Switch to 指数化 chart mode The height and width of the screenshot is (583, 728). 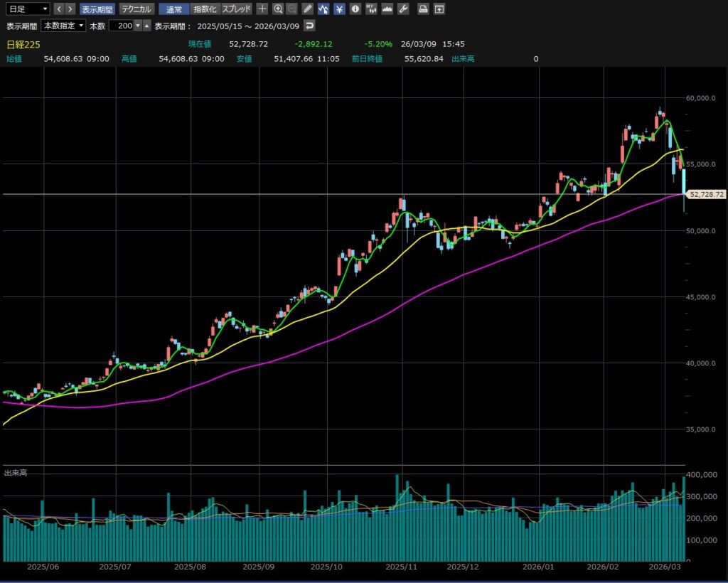pyautogui.click(x=204, y=9)
